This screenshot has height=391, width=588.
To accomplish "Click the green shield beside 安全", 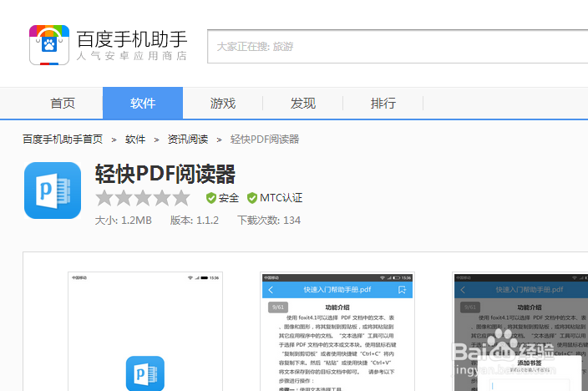I will point(211,198).
